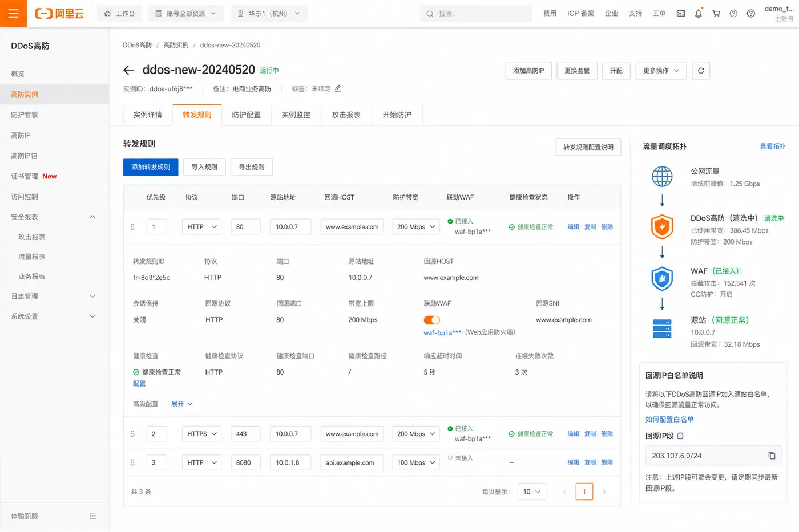
Task: Change bandwidth dropdown of rule 3 (100 Mbps)
Action: point(415,462)
